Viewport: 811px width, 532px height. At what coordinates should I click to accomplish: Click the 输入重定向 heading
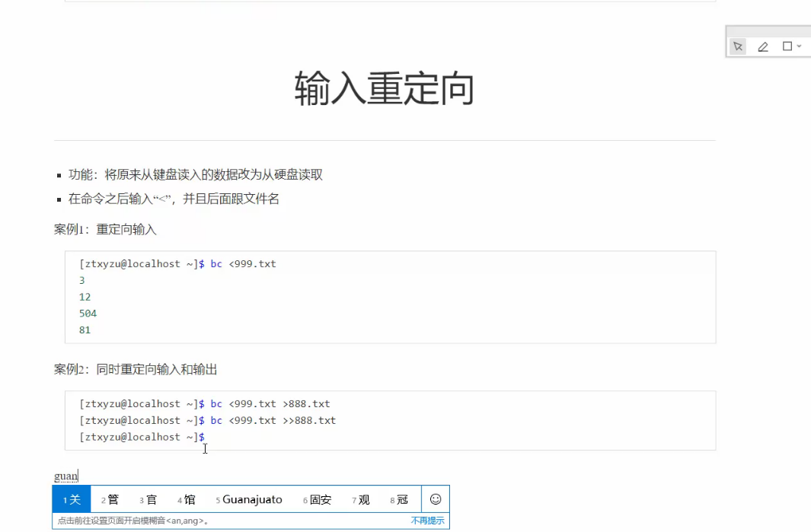[385, 88]
